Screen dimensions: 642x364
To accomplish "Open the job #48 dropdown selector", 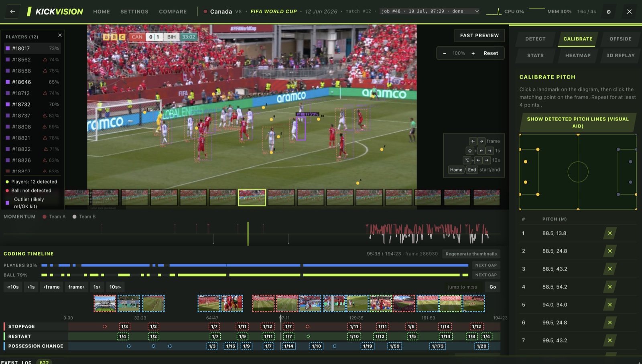I will 430,11.
